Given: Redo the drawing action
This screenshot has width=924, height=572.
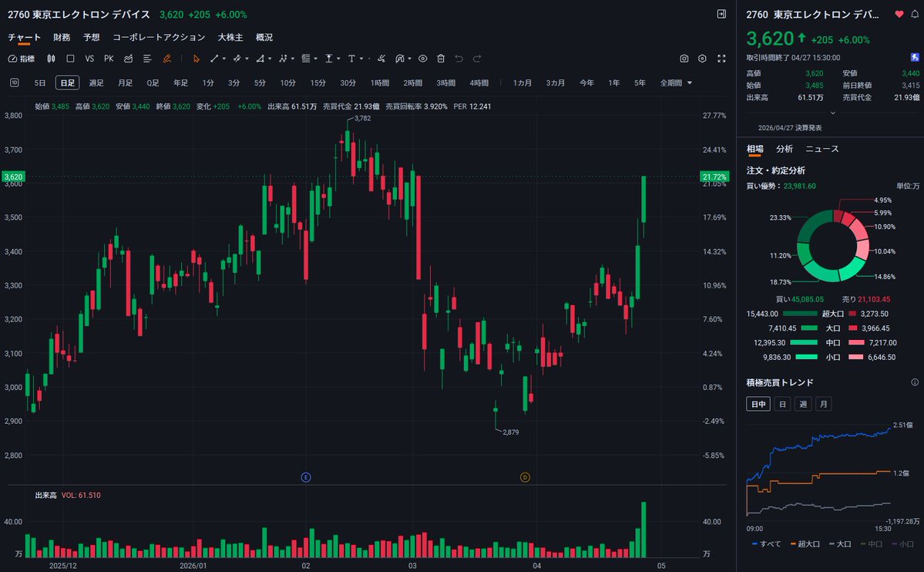Looking at the screenshot, I should point(477,59).
